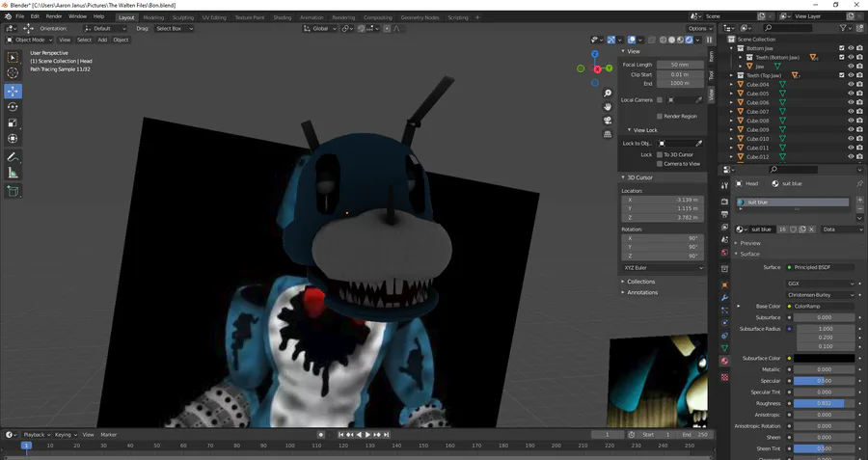Open the XYZ Euler rotation mode dropdown

pyautogui.click(x=664, y=268)
